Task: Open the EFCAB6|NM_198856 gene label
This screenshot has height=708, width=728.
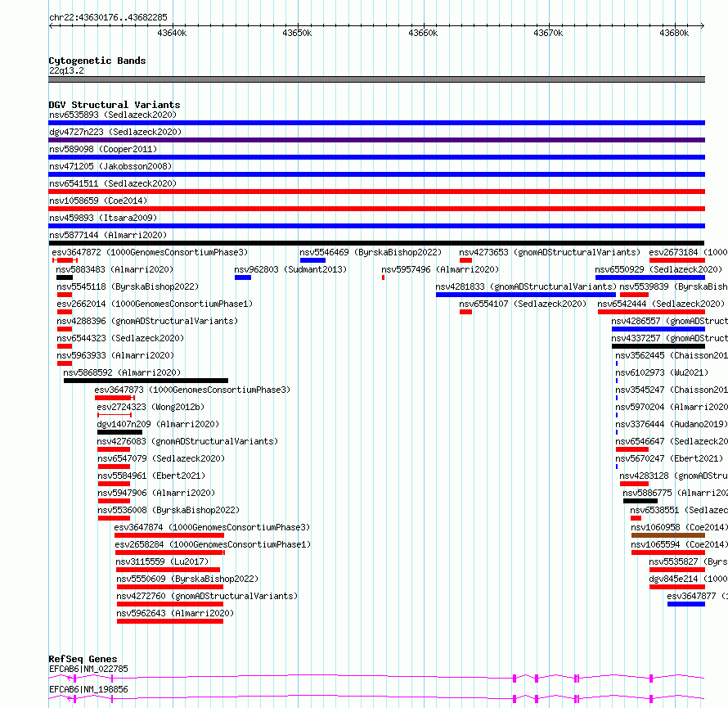Action: pos(88,689)
